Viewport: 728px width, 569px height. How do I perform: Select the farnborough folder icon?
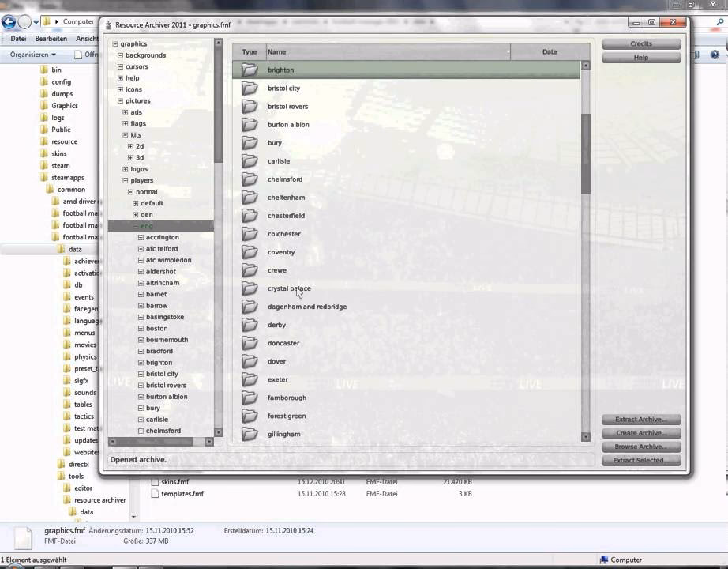(250, 398)
